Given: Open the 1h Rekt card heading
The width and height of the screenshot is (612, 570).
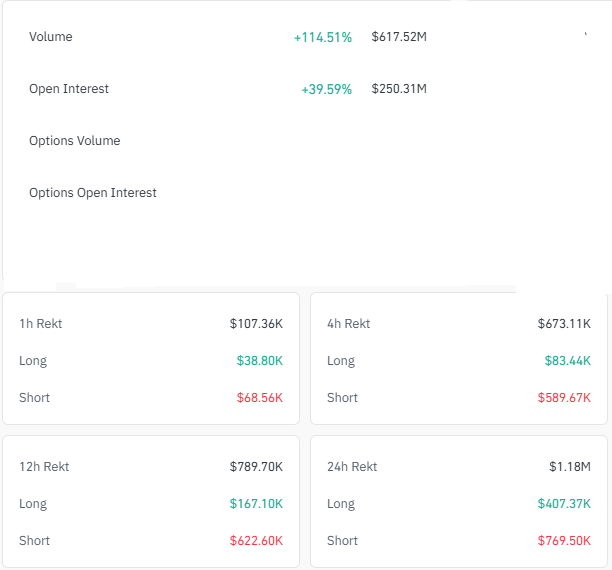Looking at the screenshot, I should click(x=41, y=324).
